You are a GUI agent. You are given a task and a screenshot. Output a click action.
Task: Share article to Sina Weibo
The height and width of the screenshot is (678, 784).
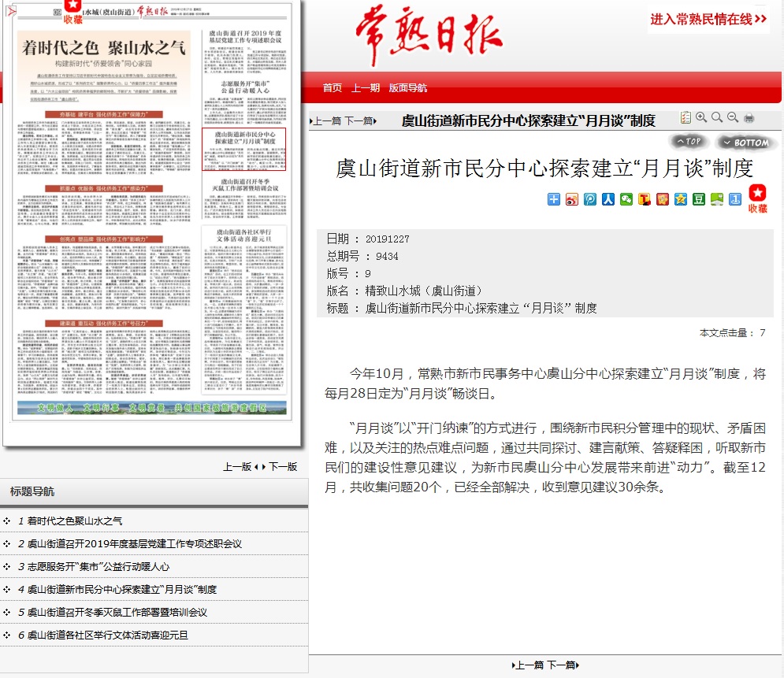click(x=571, y=199)
